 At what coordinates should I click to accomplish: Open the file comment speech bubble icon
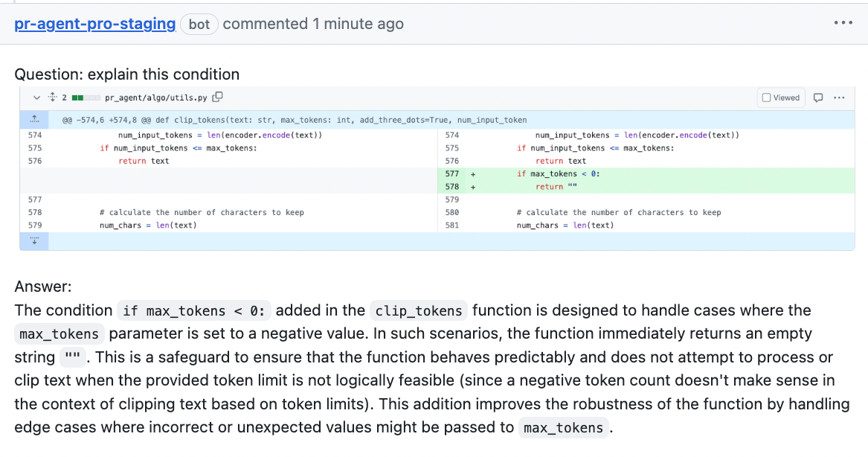[818, 98]
